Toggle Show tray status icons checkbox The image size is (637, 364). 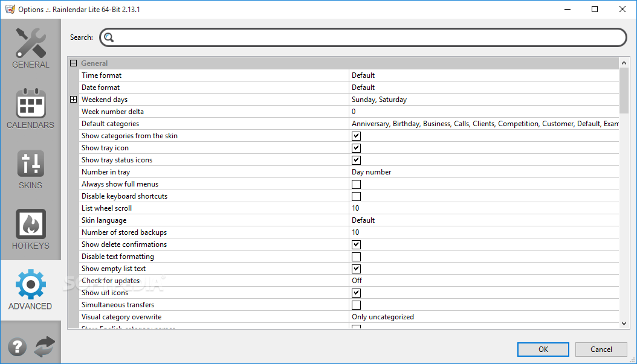click(x=357, y=161)
